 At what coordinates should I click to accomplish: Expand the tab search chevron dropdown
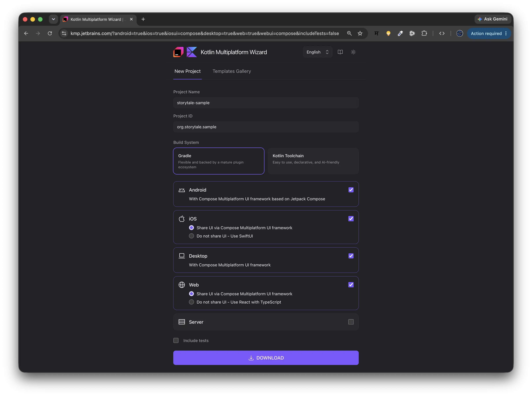coord(53,19)
